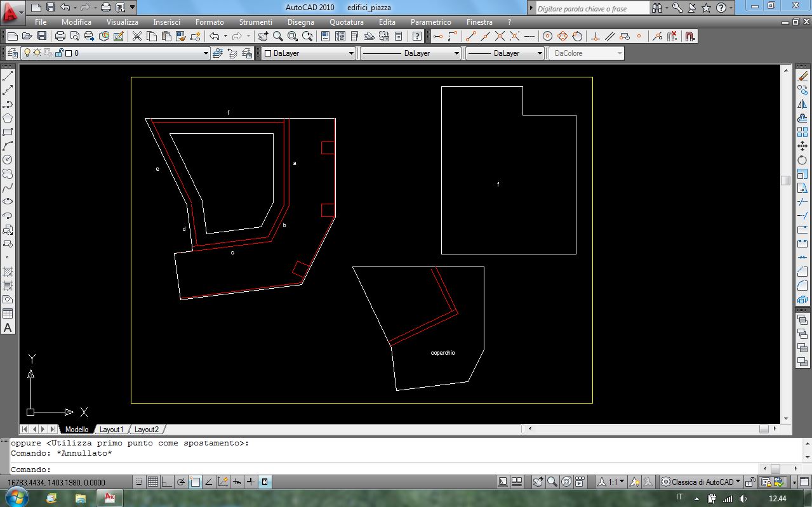Screen dimensions: 812x507
Task: Open the Parametrico menu
Action: (x=430, y=22)
